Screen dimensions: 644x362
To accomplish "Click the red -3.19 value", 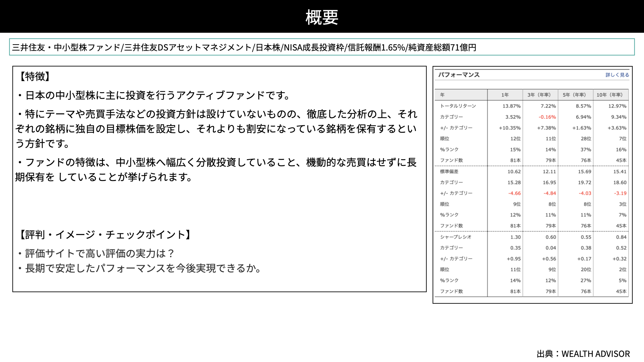I will [x=620, y=193].
